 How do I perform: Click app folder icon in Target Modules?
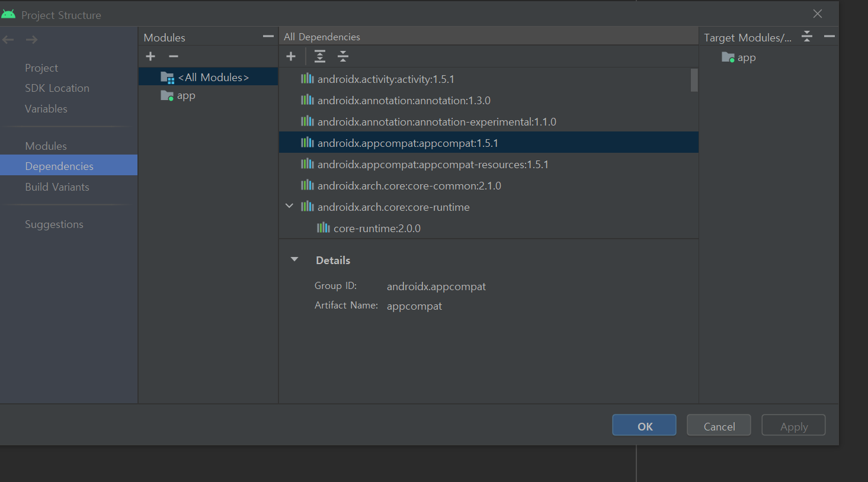[728, 57]
